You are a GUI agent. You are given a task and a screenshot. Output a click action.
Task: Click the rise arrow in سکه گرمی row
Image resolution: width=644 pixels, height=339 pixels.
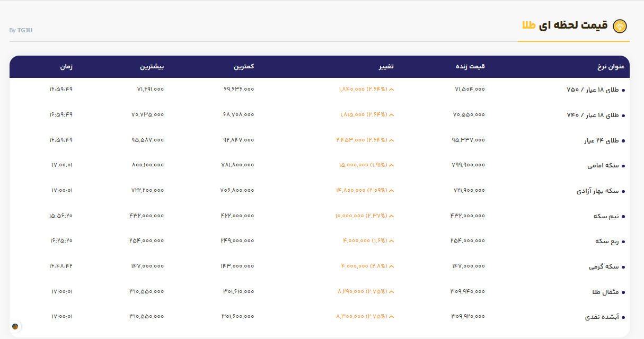point(392,266)
